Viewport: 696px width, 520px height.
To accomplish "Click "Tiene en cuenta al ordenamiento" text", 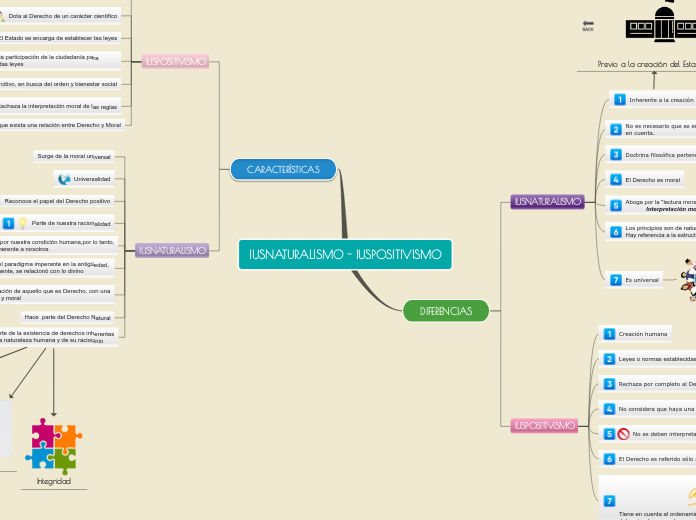I will (x=657, y=514).
